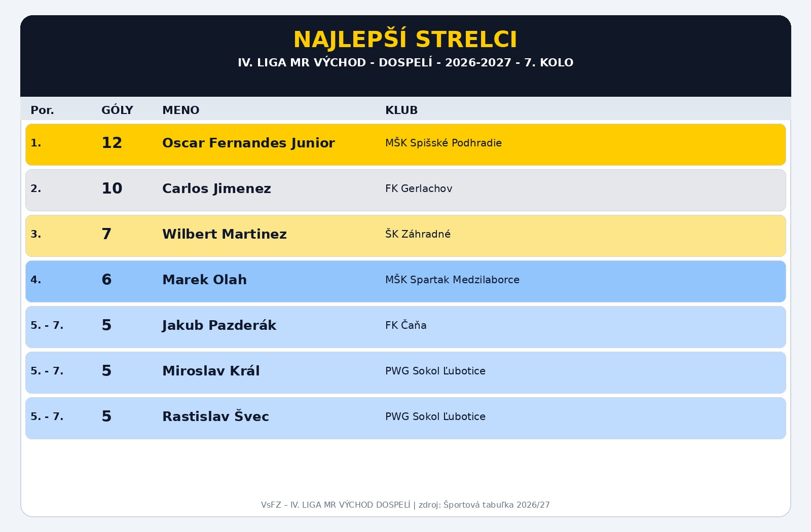Select Rastislav Švec player name
Viewport: 811px width, 532px height.
point(215,416)
